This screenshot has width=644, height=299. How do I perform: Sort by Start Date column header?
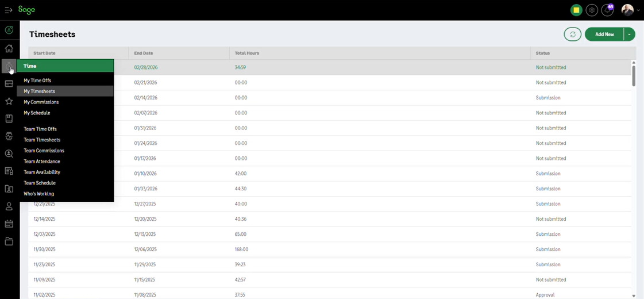[44, 53]
